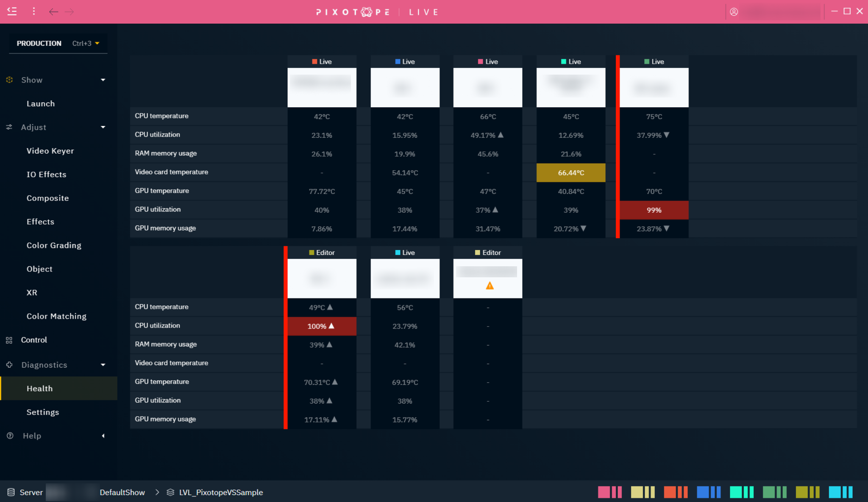Collapse the Show section arrow
This screenshot has width=868, height=502.
103,80
